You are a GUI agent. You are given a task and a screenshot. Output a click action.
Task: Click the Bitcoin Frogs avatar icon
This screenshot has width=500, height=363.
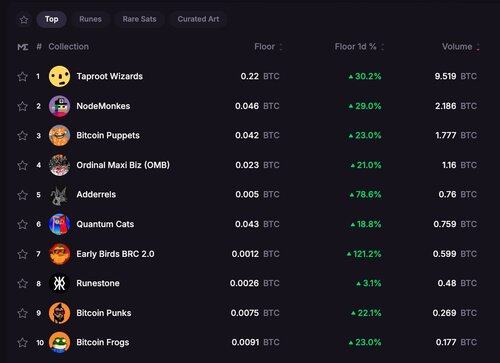pyautogui.click(x=60, y=342)
